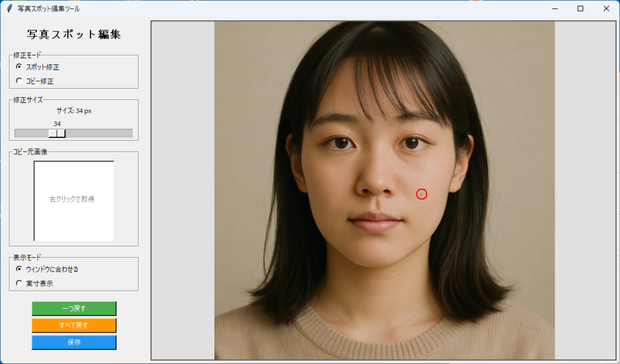
Task: Click the コピー元画像 group label
Action: pyautogui.click(x=30, y=152)
